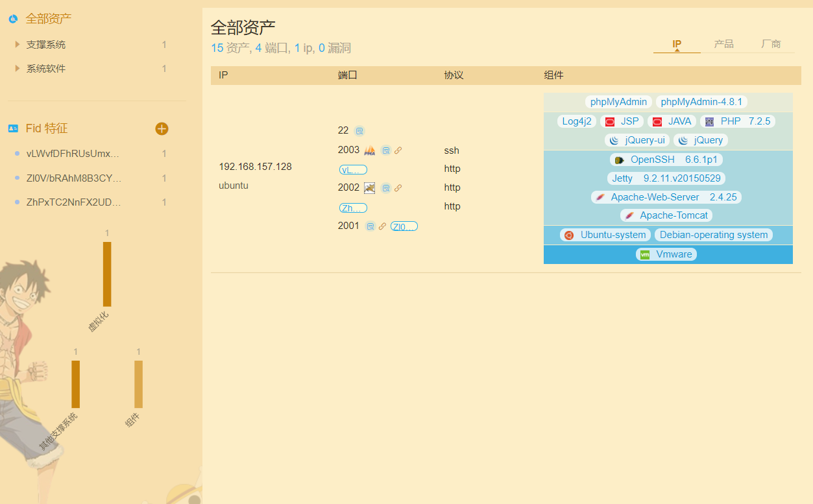Click the Apache-Tomcat feather icon
Screen dimensions: 813x504
coord(629,215)
